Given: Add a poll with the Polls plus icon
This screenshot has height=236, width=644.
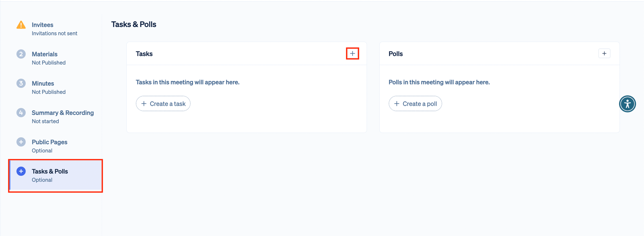Looking at the screenshot, I should click(x=604, y=54).
